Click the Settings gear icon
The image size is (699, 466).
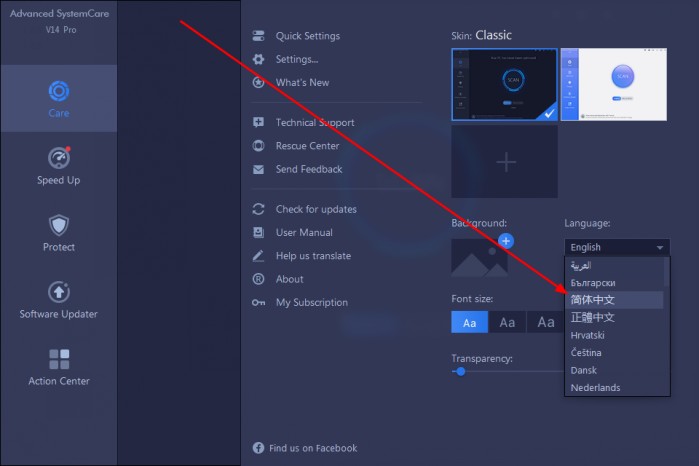[259, 59]
